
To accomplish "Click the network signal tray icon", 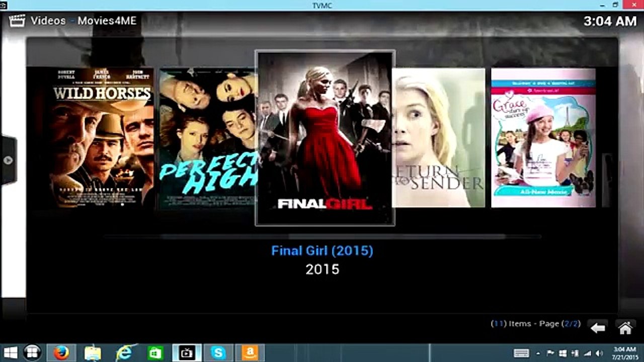I will 587,353.
